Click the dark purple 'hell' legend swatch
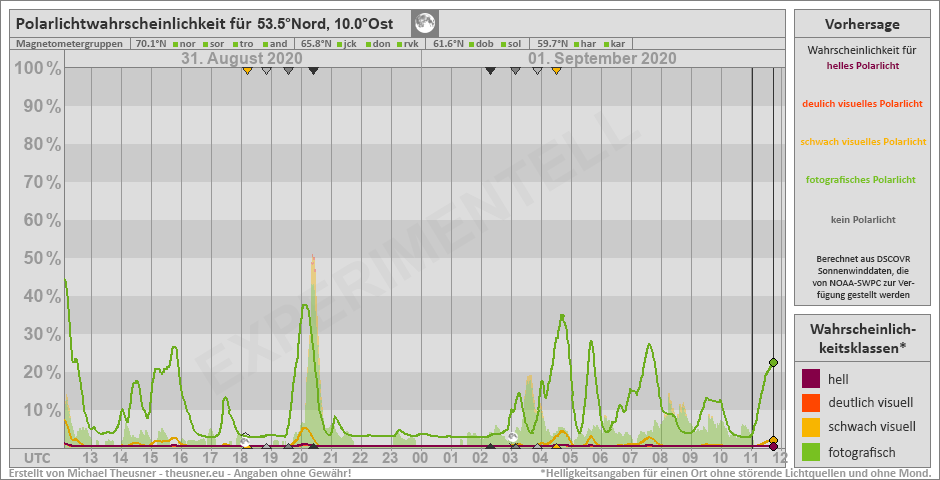The image size is (940, 480). (811, 378)
